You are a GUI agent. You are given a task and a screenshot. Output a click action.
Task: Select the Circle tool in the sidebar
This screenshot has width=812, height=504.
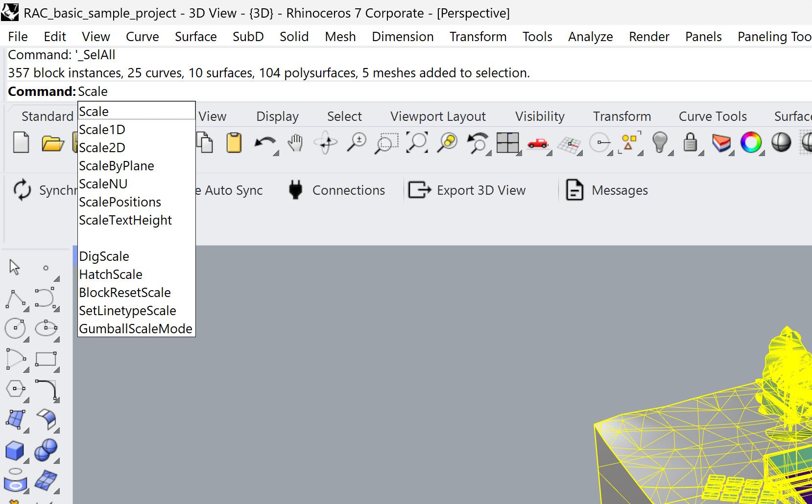[x=15, y=328]
